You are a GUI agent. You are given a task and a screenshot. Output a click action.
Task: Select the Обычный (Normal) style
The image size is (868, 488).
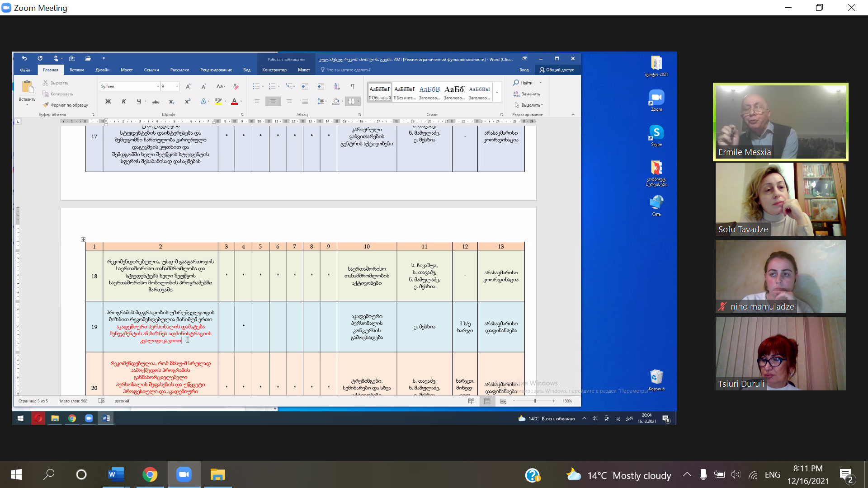[380, 92]
